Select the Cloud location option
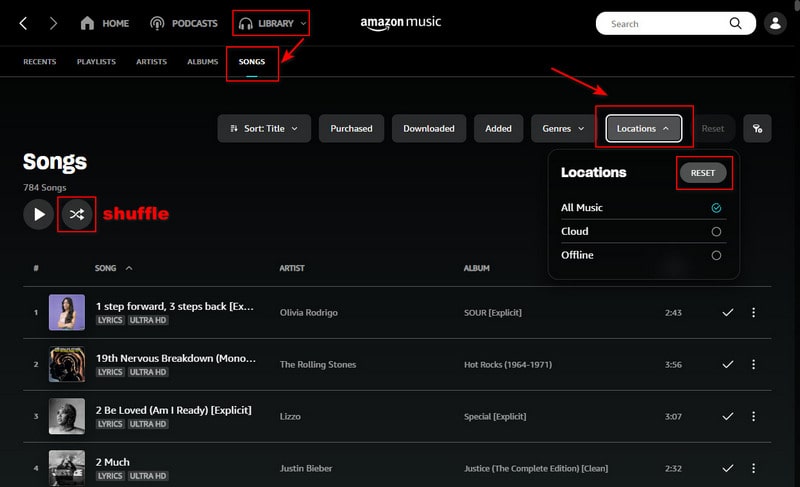The height and width of the screenshot is (487, 800). point(716,231)
